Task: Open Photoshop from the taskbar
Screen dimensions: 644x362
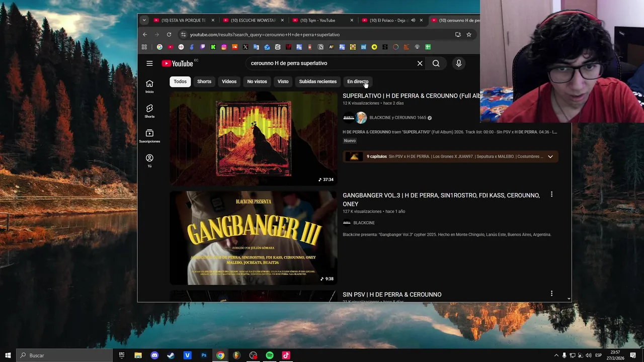Action: [x=204, y=355]
